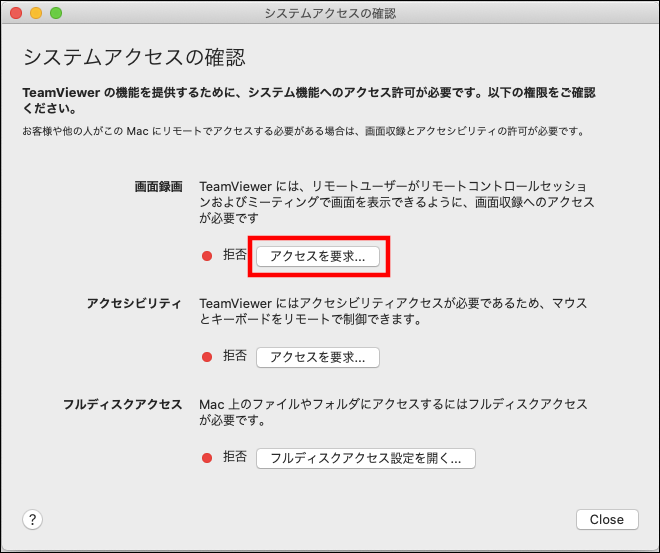The height and width of the screenshot is (553, 660).
Task: Click the full disk description Mac 上のファイルやフォルダ
Action: [393, 412]
